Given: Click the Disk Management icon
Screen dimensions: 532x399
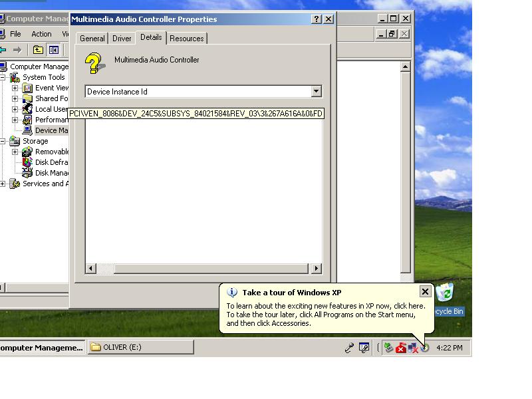Looking at the screenshot, I should pyautogui.click(x=27, y=173).
